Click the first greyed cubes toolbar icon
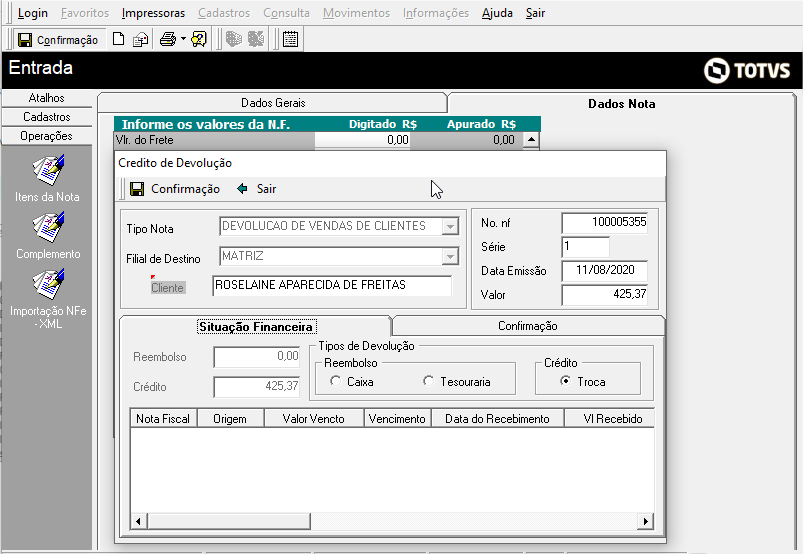Image resolution: width=803 pixels, height=554 pixels. tap(234, 39)
